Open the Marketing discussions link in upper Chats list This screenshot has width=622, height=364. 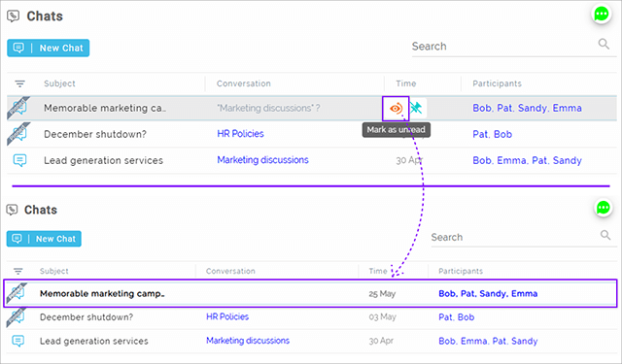click(x=262, y=160)
